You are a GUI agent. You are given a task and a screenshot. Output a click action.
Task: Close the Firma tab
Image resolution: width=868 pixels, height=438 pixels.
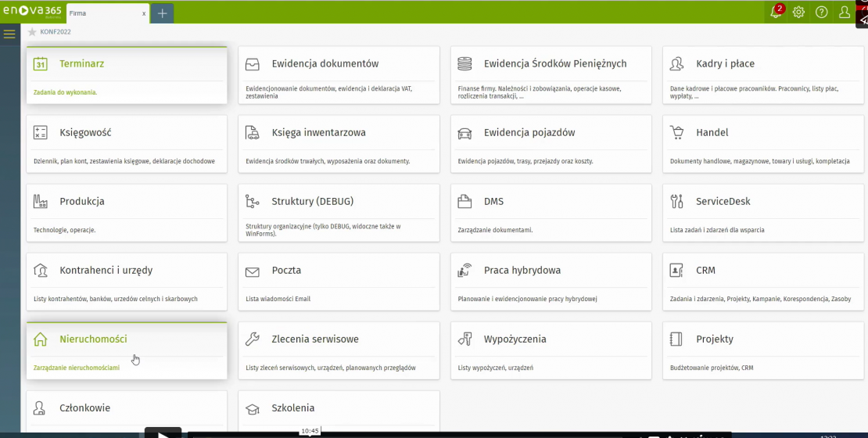[144, 13]
